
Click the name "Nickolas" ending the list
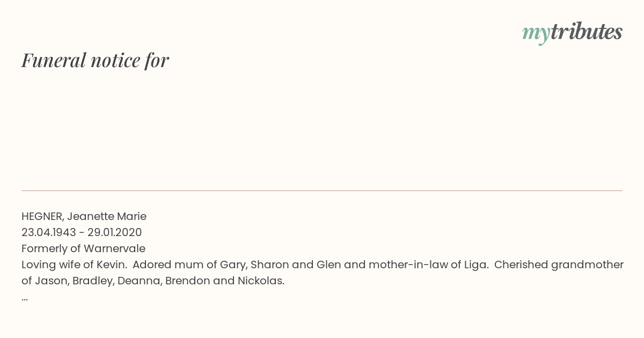click(260, 281)
